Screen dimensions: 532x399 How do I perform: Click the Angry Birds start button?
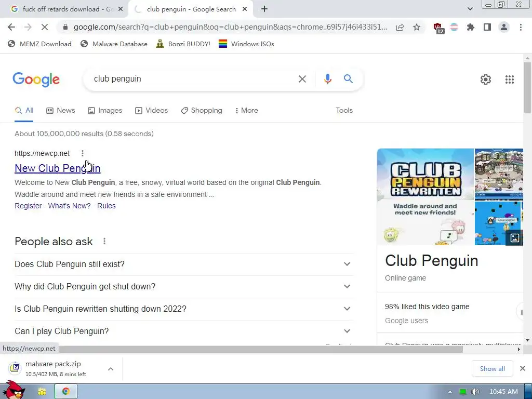coord(14,390)
